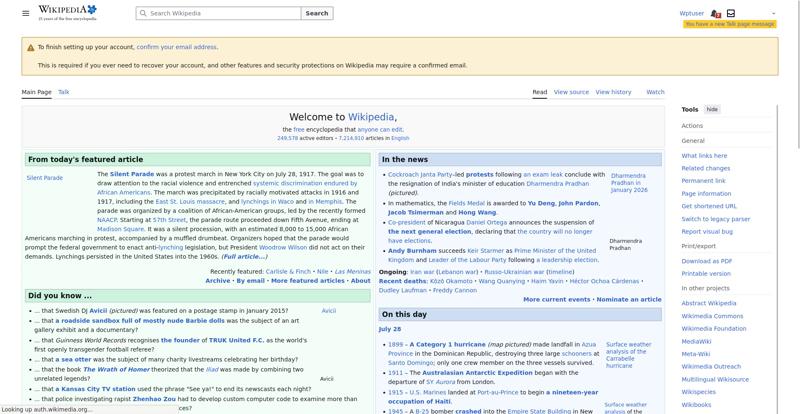The image size is (800, 414).
Task: Click the Search button
Action: coord(317,13)
